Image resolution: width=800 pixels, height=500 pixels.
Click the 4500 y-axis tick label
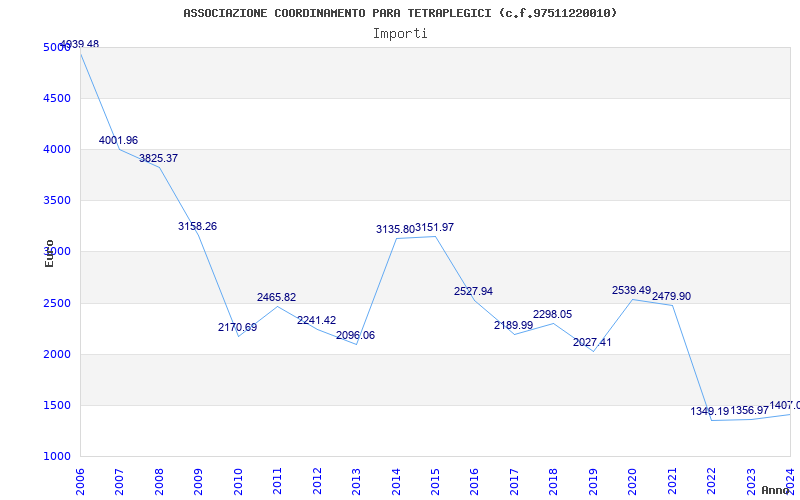(57, 98)
